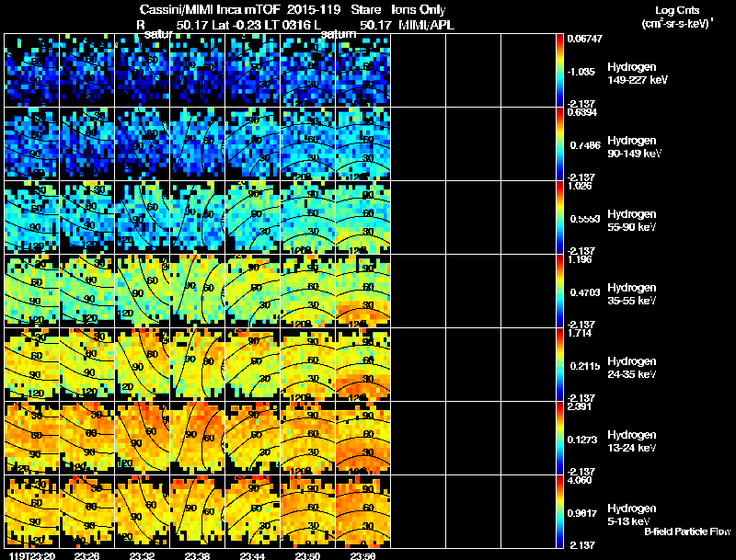The image size is (736, 560).
Task: Click the color bar for Hydrogen 149-227 keV
Action: click(559, 71)
